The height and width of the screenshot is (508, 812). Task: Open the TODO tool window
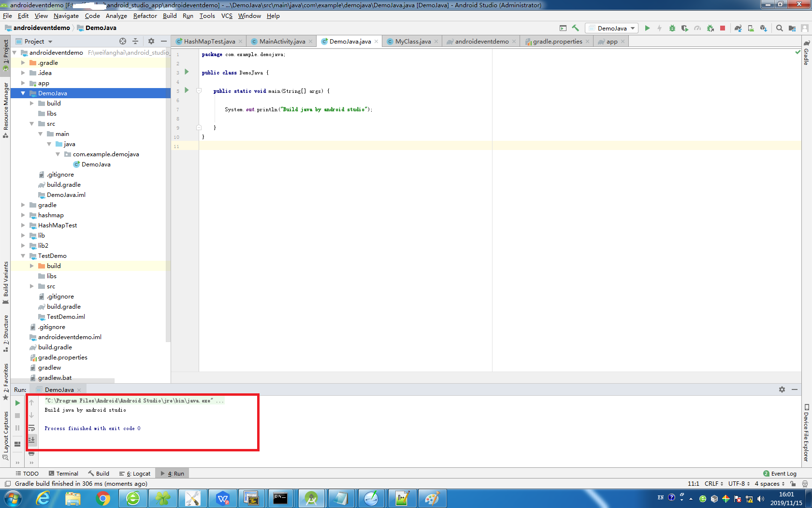coord(27,474)
